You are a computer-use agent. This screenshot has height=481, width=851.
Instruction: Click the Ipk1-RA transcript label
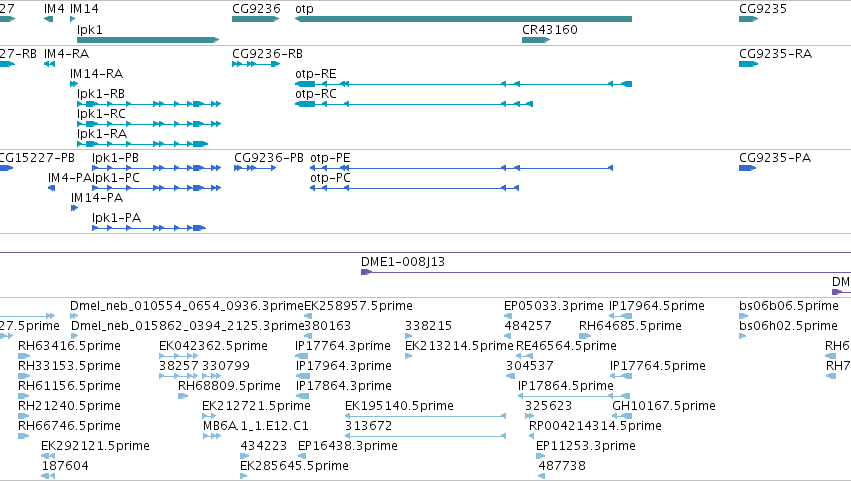point(102,134)
